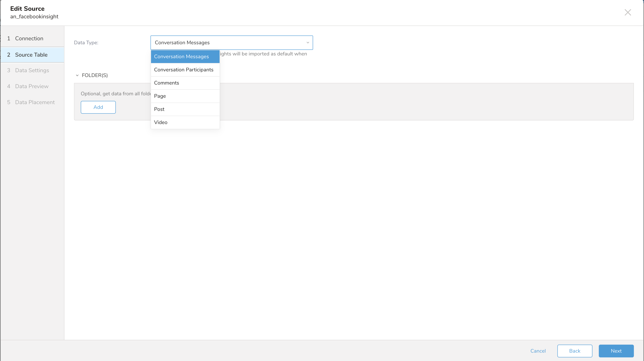This screenshot has height=361, width=644.
Task: Close the Edit Source dialog
Action: [627, 12]
